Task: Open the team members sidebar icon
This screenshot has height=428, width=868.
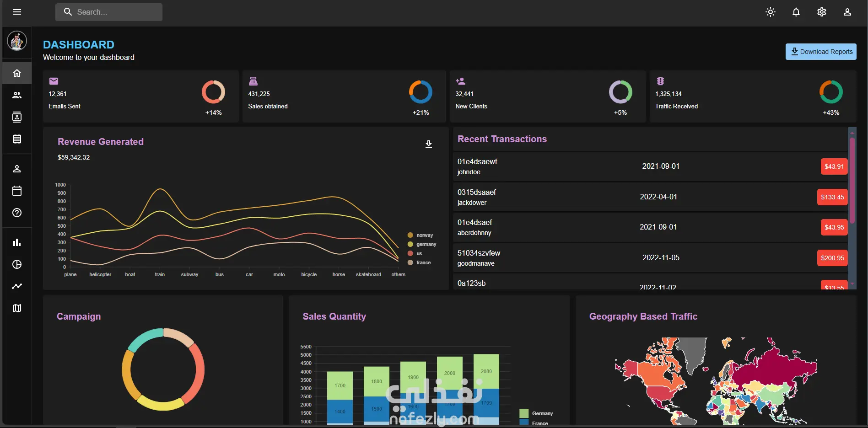Action: [17, 95]
